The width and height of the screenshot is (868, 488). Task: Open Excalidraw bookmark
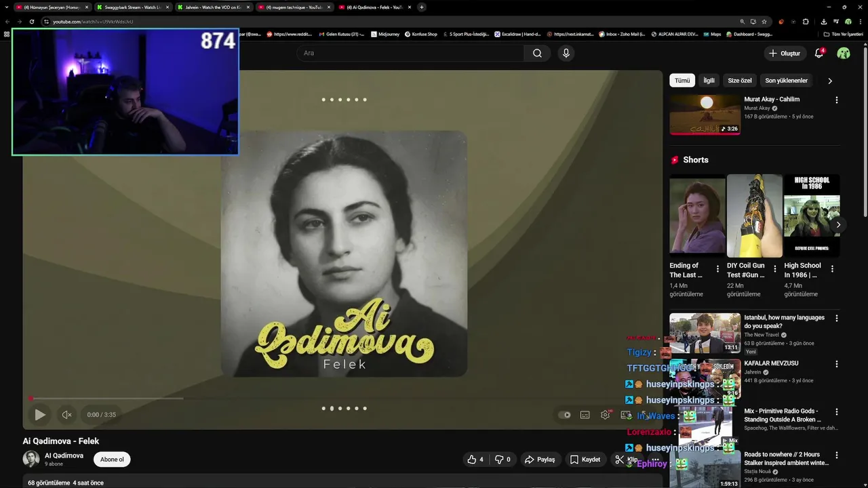517,34
